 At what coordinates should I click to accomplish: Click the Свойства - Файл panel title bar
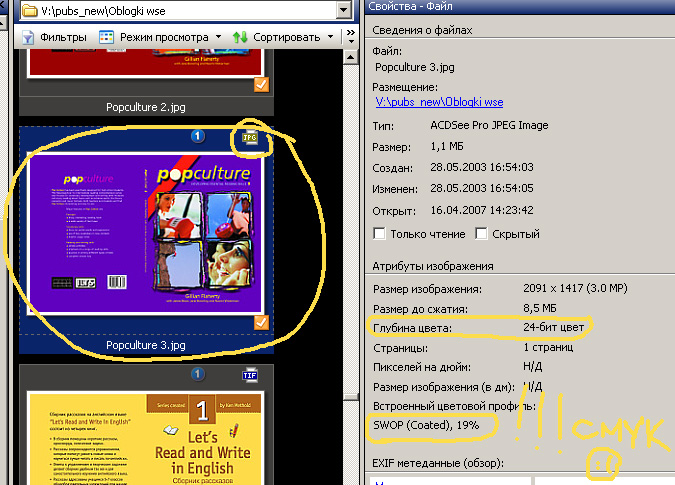[x=520, y=6]
